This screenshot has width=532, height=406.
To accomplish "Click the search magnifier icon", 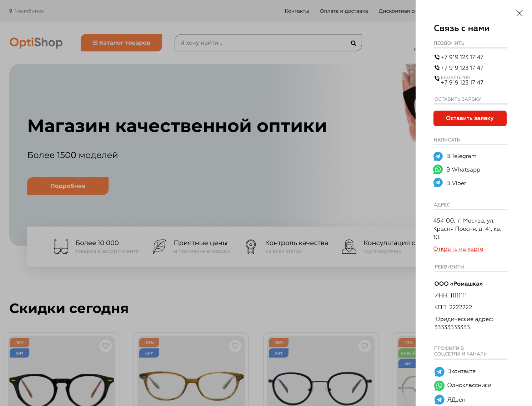I will (353, 43).
